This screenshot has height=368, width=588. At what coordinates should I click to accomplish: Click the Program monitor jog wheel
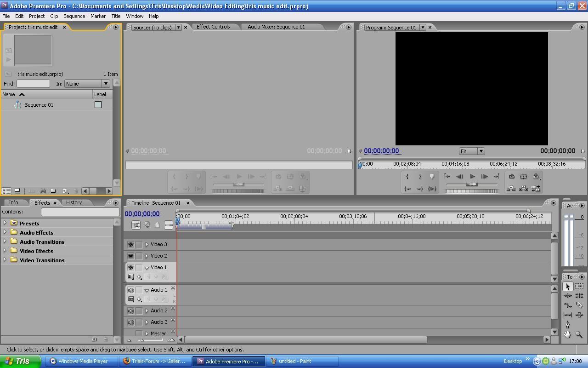pos(472,190)
